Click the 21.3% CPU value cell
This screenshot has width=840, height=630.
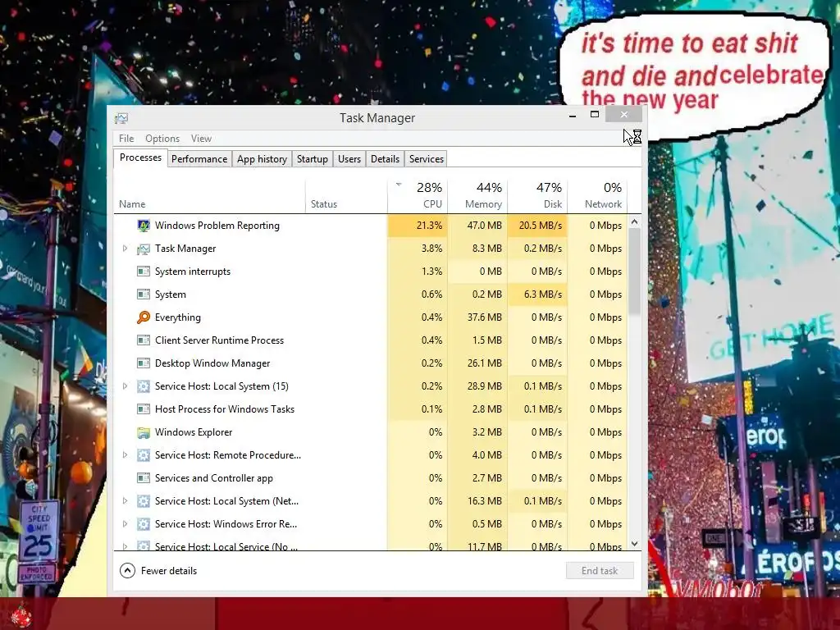pos(418,226)
